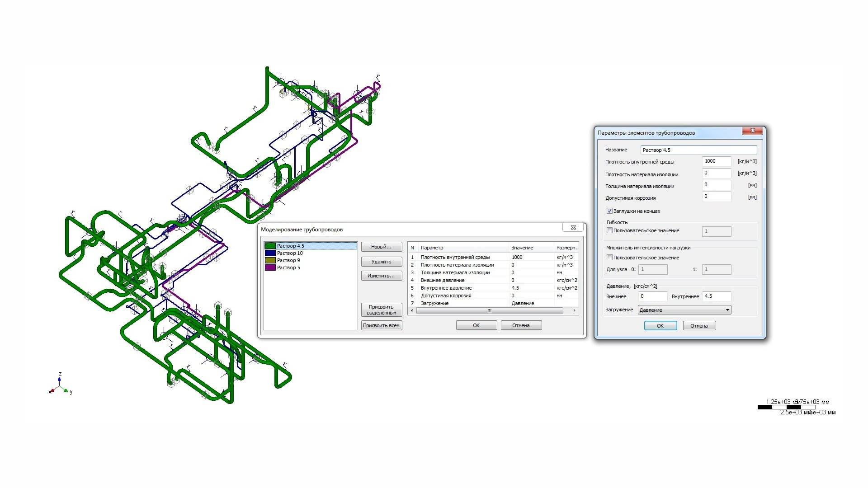Click the XYZ axis orientation triad
The height and width of the screenshot is (488, 868).
click(60, 384)
